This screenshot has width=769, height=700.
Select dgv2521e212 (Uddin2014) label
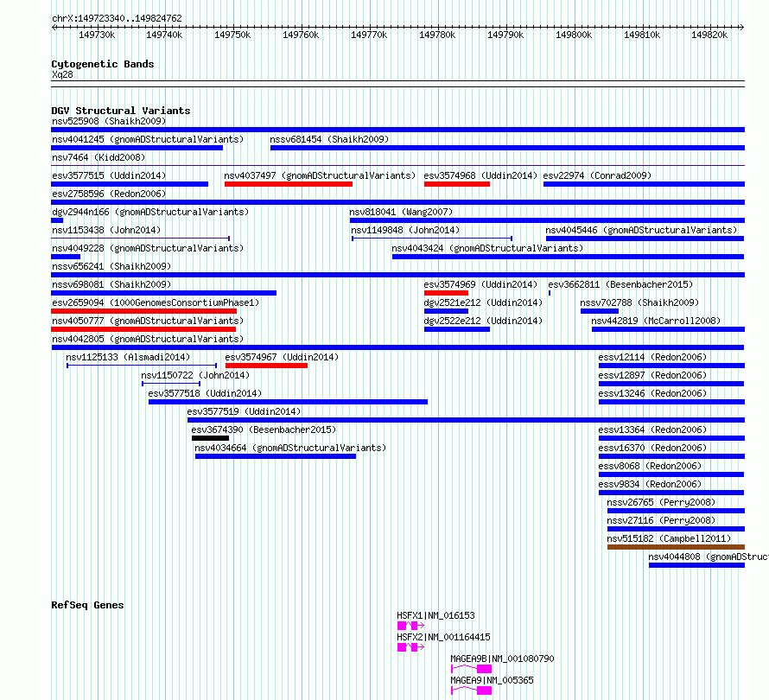coord(483,302)
